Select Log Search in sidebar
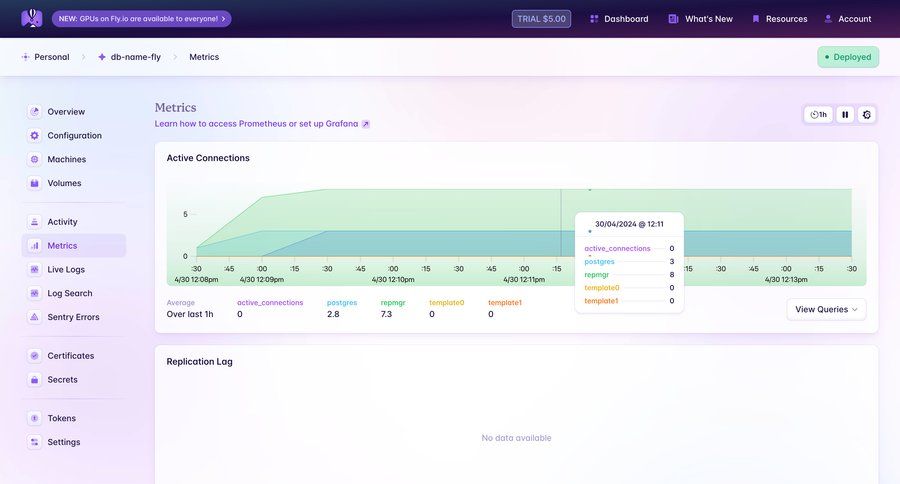This screenshot has width=900, height=484. coord(70,294)
